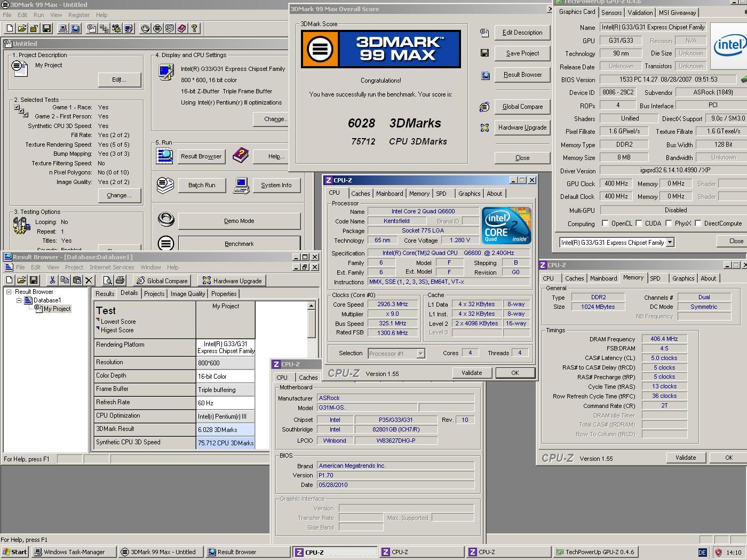
Task: Click Print Preview icon in Result Browser toolbar
Action: click(x=107, y=280)
